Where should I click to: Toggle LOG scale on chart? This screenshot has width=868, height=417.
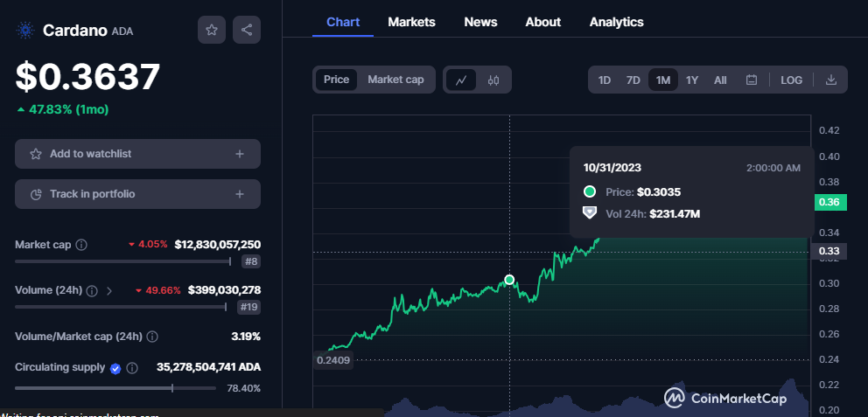click(x=791, y=80)
